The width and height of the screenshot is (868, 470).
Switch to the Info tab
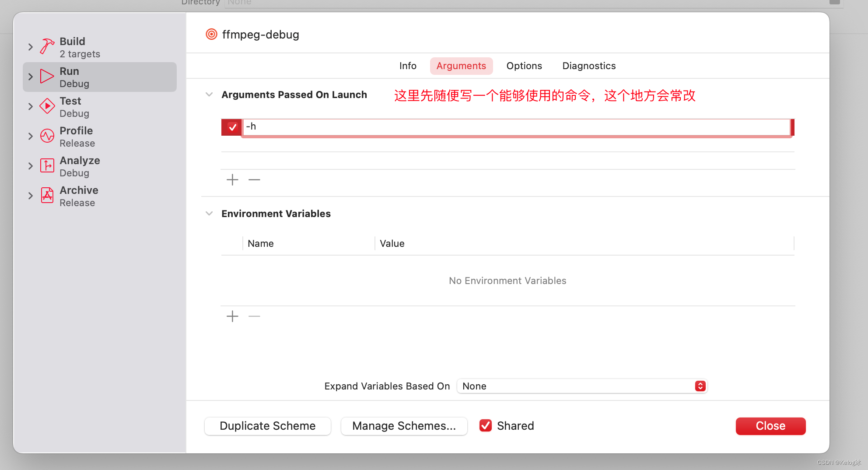coord(408,66)
